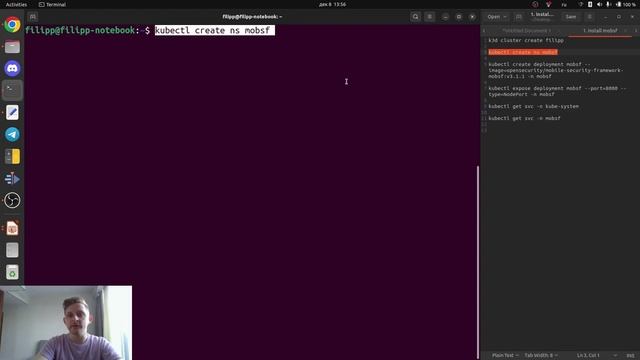The image size is (640, 360).
Task: Select the Terminal icon in the dock
Action: coord(12,90)
